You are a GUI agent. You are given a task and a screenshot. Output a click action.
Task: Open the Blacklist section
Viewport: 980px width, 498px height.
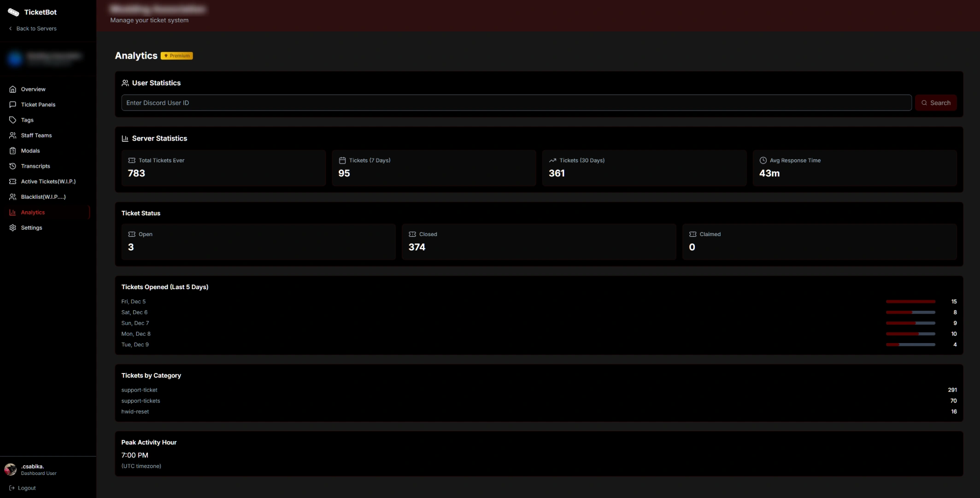43,196
